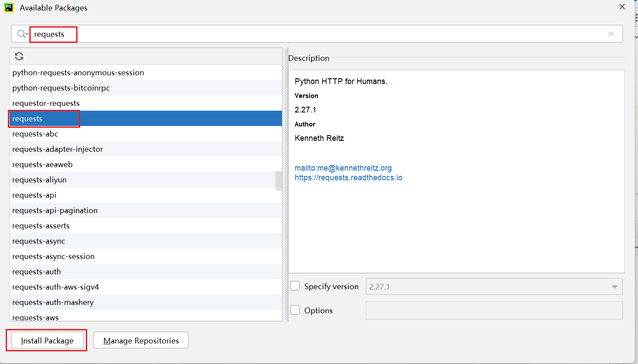
Task: Click the Kenneth Reitz author name
Action: coord(319,138)
